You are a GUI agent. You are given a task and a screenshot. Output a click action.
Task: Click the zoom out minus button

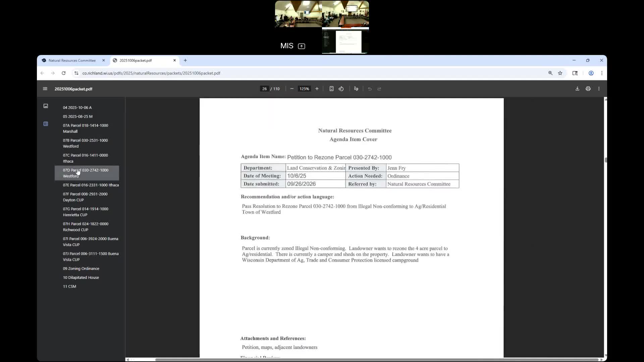click(292, 89)
